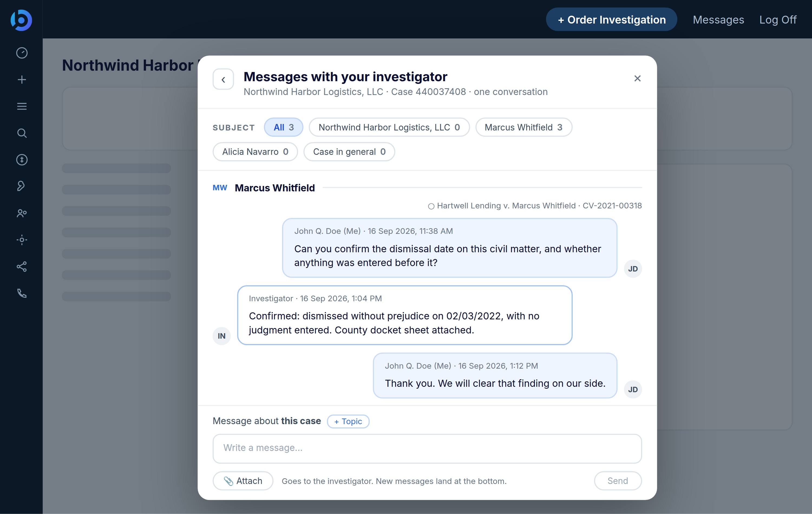Click investigator's 'Confirmed: dismissed without prejudice' message
The width and height of the screenshot is (812, 514).
tap(405, 315)
